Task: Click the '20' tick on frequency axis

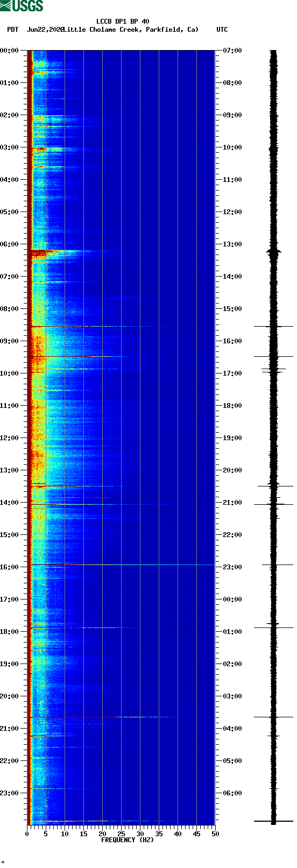Action: 102,834
